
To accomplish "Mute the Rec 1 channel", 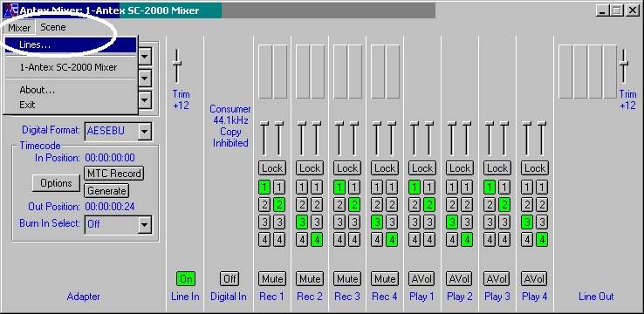I will click(272, 279).
